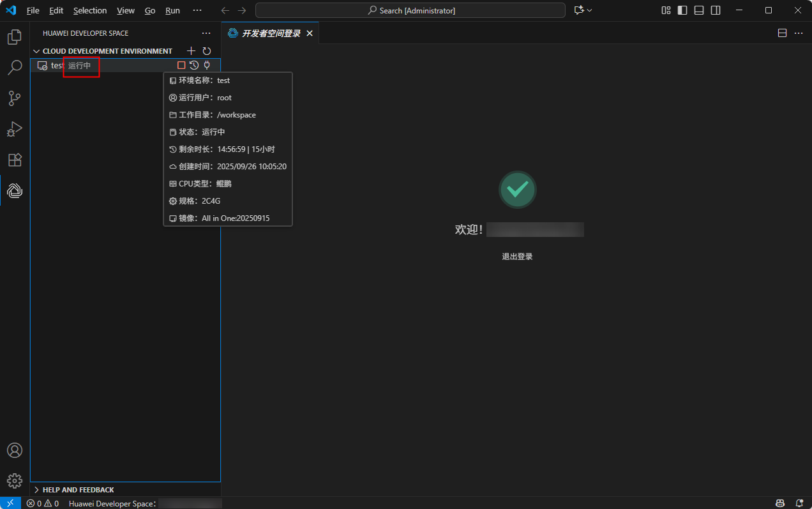Click the add environment plus icon
This screenshot has width=812, height=509.
[x=191, y=51]
